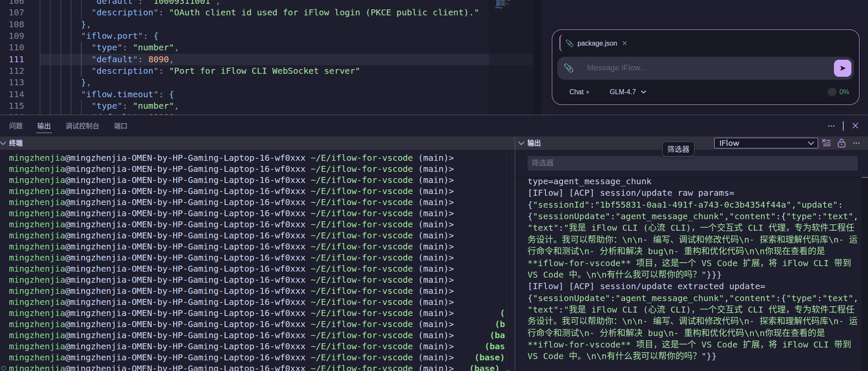Open panel views ellipsis menu above output
Viewport: 868px width, 371px height.
click(x=831, y=126)
